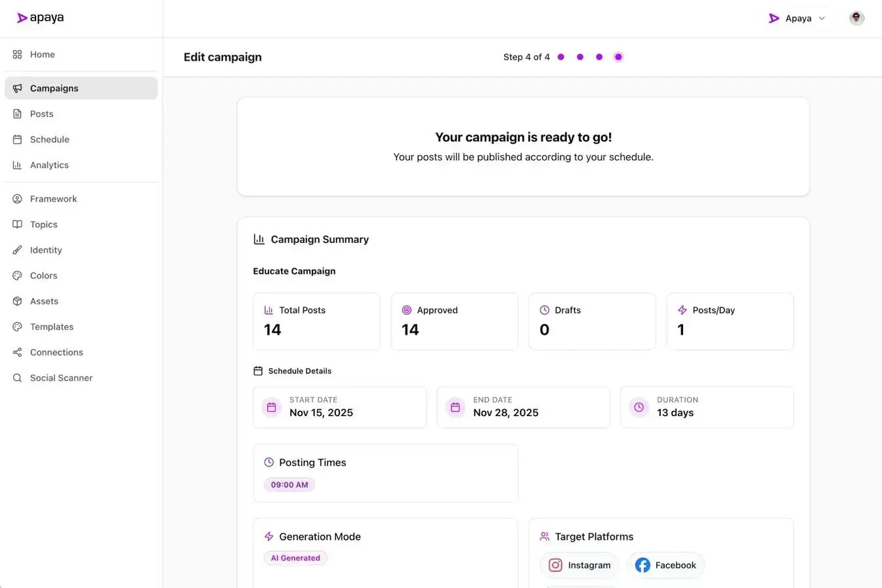Click the chevron next to Apaya
Image resolution: width=882 pixels, height=588 pixels.
tap(822, 18)
